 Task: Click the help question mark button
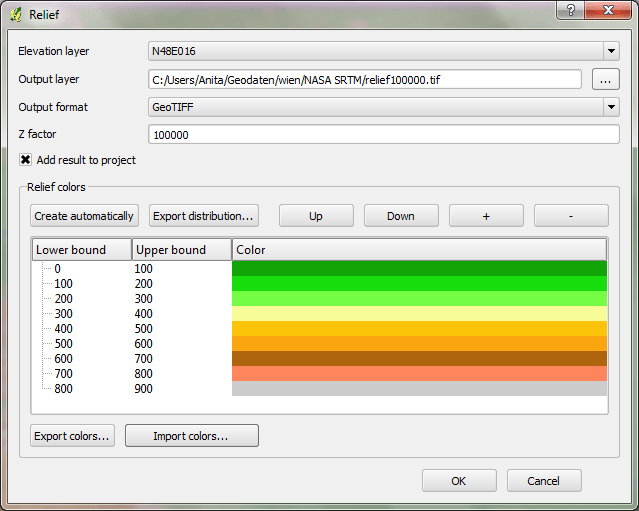[570, 11]
